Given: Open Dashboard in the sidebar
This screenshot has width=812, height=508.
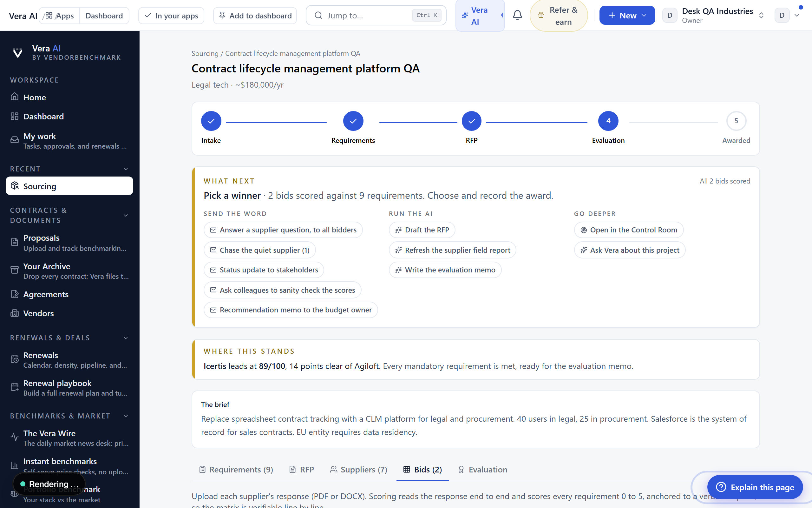Looking at the screenshot, I should click(x=69, y=117).
